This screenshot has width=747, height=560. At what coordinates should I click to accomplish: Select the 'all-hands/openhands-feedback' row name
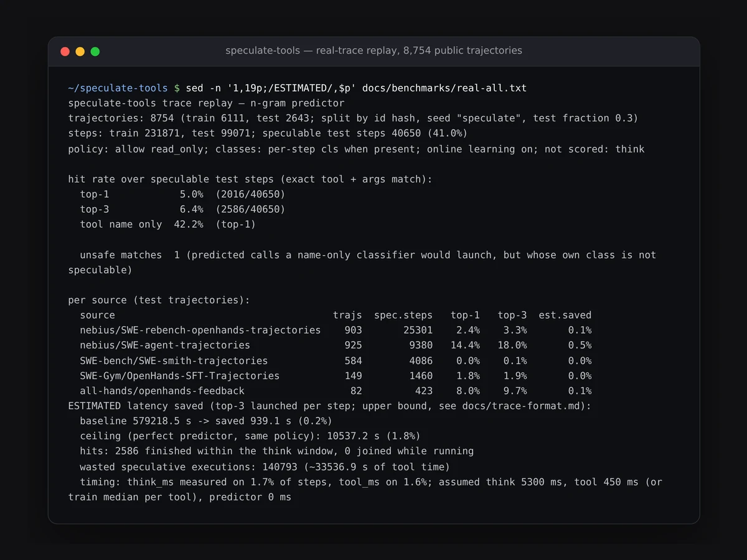[162, 391]
